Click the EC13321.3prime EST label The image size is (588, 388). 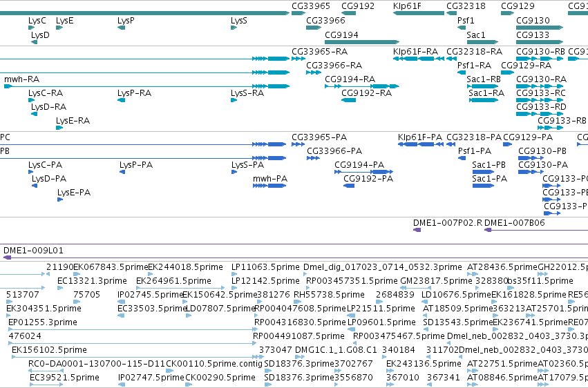coord(92,281)
